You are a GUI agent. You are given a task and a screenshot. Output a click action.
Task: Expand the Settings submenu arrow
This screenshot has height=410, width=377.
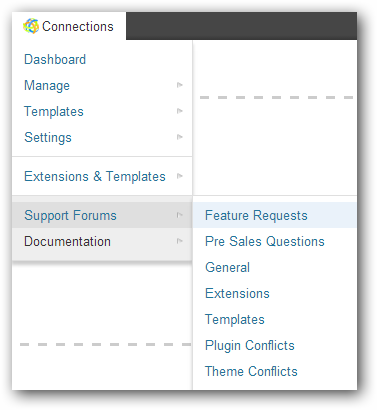pos(180,137)
